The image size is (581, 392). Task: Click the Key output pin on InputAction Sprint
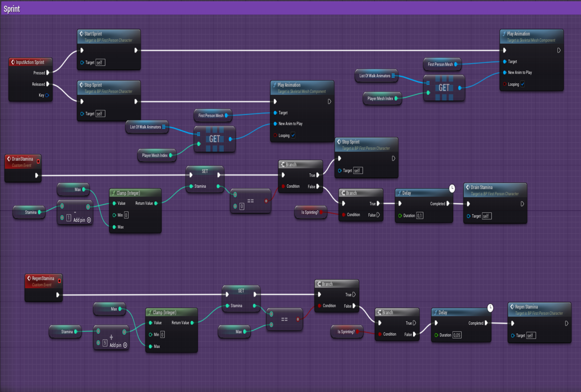coord(47,95)
